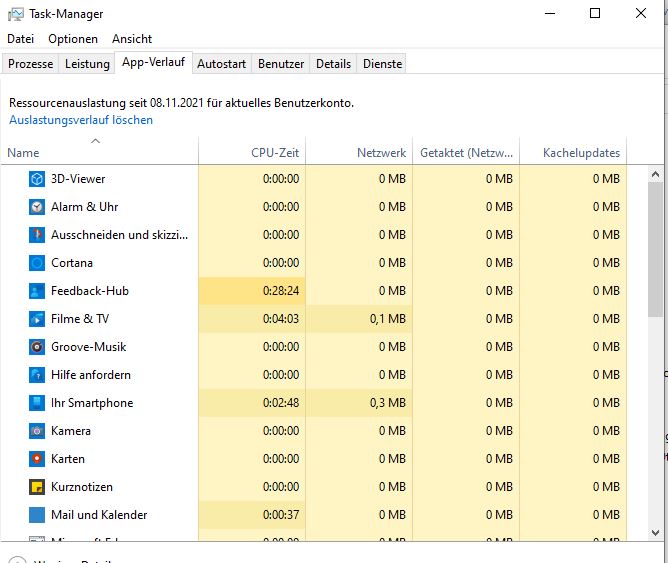Click the 0:00:37 CPU time cell
Image resolution: width=668 pixels, height=563 pixels.
(252, 515)
